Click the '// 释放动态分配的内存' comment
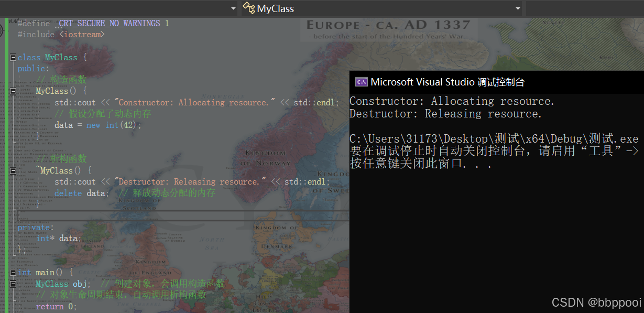644x313 pixels. tap(167, 193)
